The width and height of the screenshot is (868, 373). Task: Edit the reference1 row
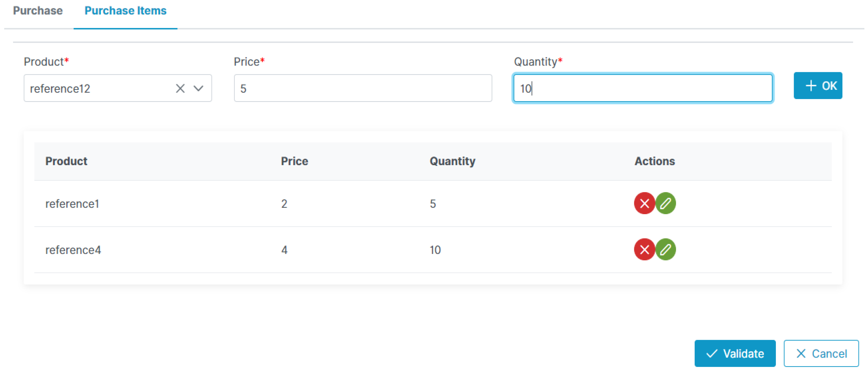pos(666,203)
